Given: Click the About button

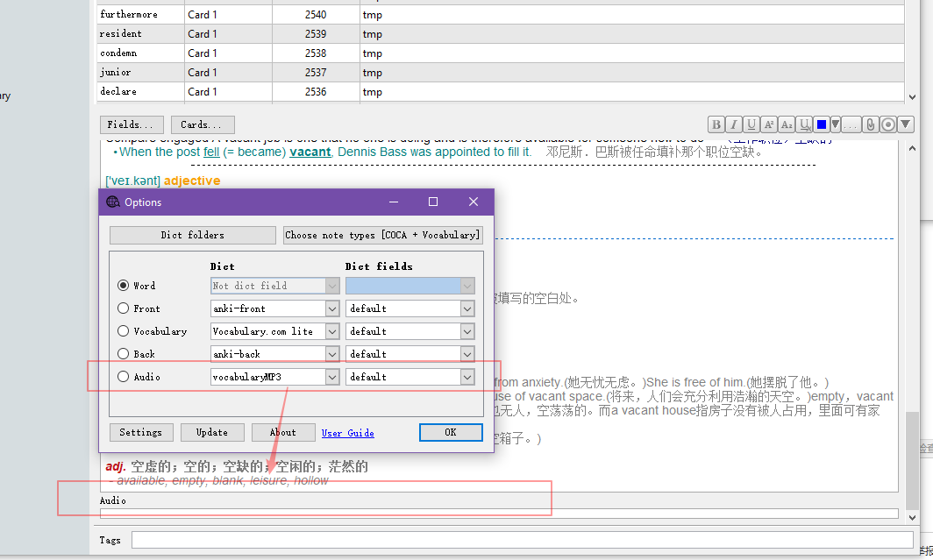Looking at the screenshot, I should (283, 432).
